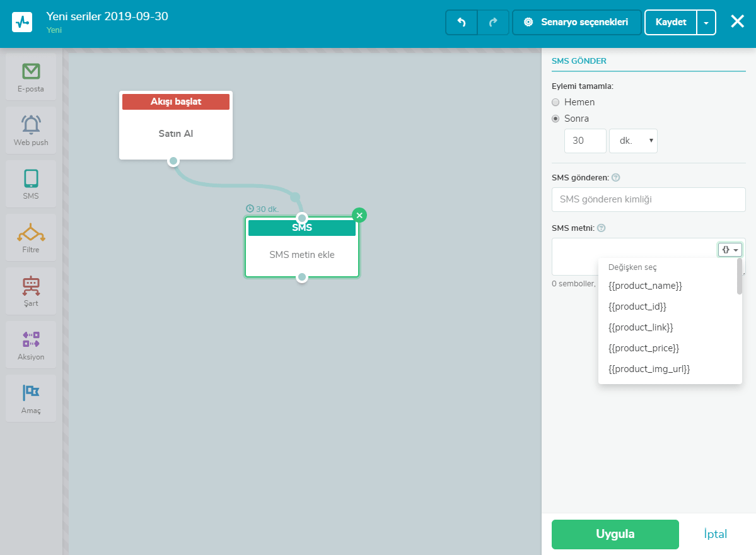Screen dimensions: 756x555
Task: Insert the {{product_img_url}} variable
Action: pyautogui.click(x=649, y=369)
